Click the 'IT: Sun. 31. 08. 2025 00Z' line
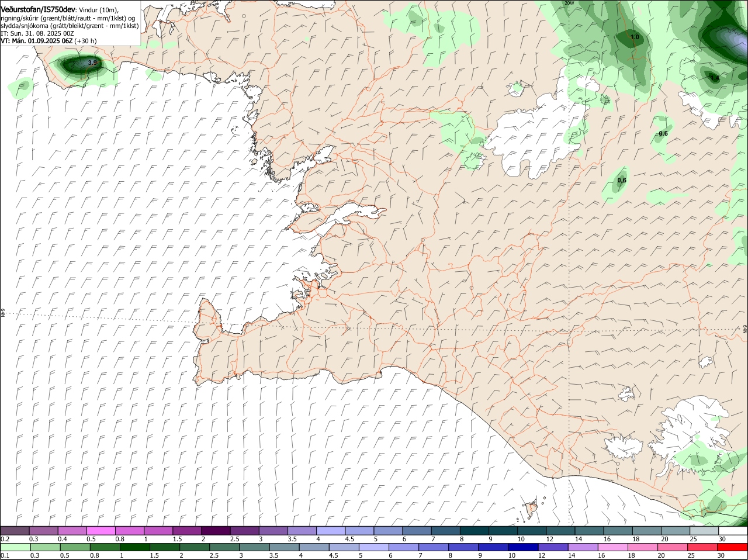 [37, 33]
